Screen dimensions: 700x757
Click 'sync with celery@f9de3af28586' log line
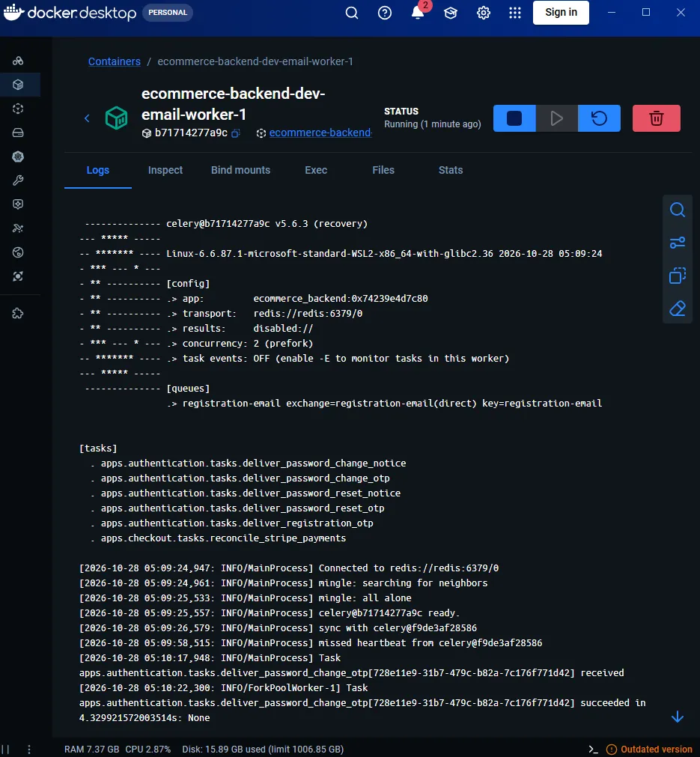(278, 627)
